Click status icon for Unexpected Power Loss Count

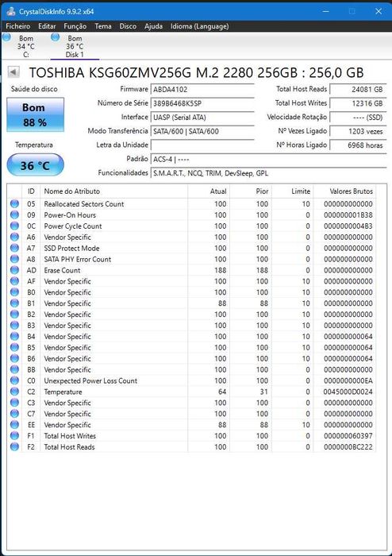coord(14,380)
